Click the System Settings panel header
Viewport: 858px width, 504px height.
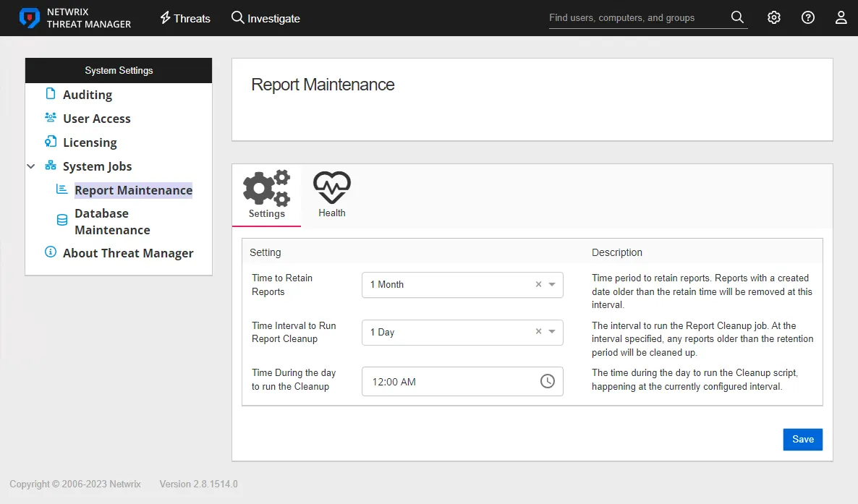pyautogui.click(x=119, y=71)
